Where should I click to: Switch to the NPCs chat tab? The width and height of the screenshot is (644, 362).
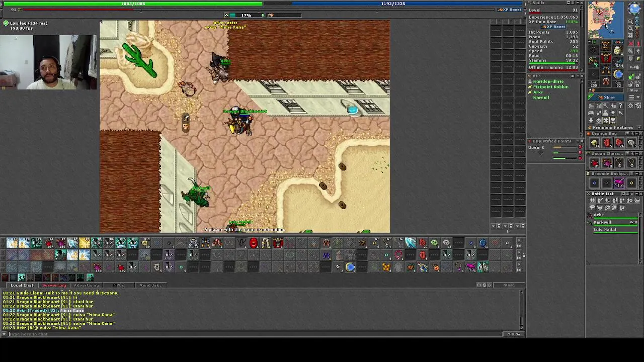point(119,285)
